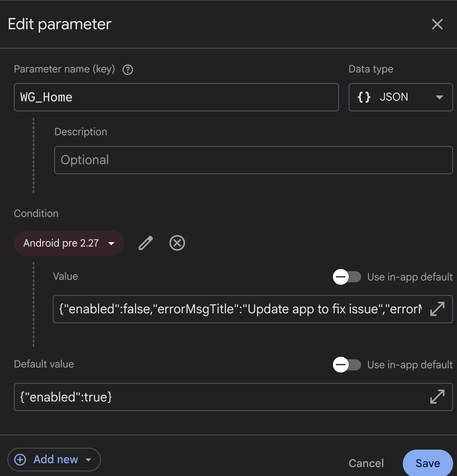Open the Android pre 2.27 condition dropdown
Image resolution: width=457 pixels, height=476 pixels.
pyautogui.click(x=111, y=243)
